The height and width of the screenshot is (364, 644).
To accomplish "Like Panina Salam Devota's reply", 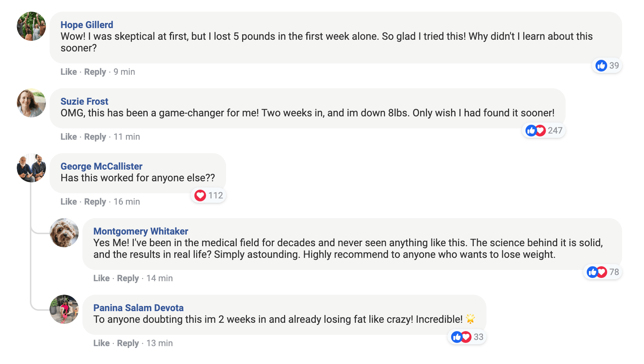I will click(x=101, y=343).
